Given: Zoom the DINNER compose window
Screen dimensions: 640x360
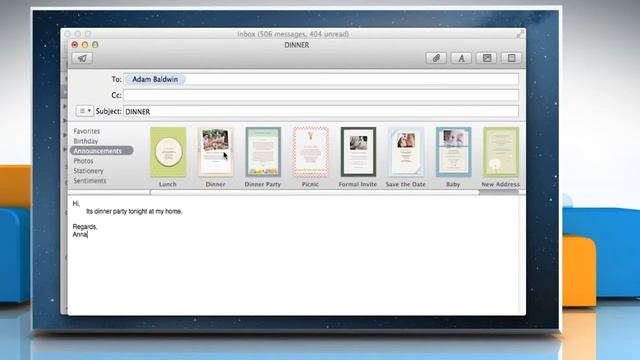Looking at the screenshot, I should [x=95, y=44].
